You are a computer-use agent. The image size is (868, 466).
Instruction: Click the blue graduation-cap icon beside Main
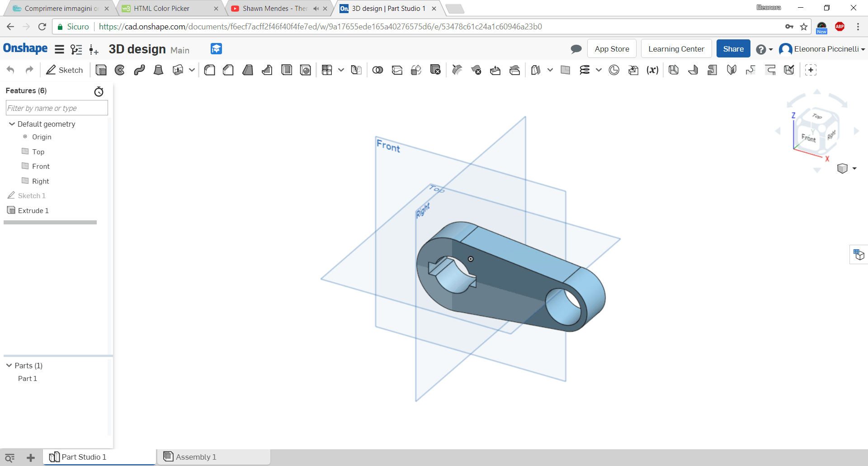click(x=216, y=49)
